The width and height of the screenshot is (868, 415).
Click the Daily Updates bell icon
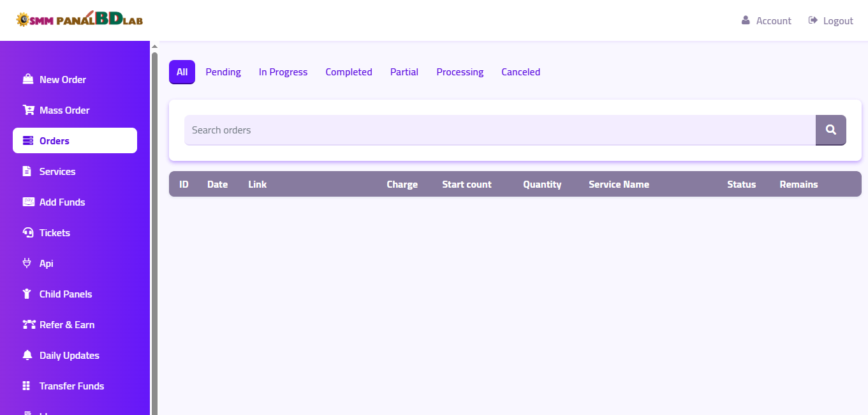coord(27,355)
